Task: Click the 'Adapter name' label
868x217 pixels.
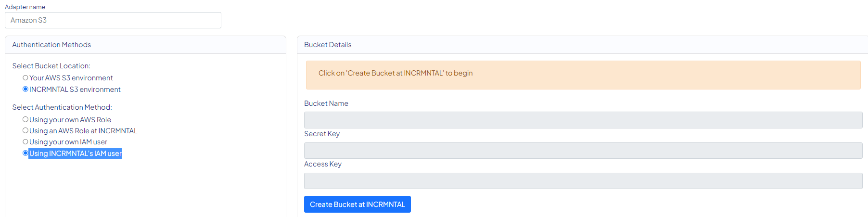Action: (x=25, y=7)
